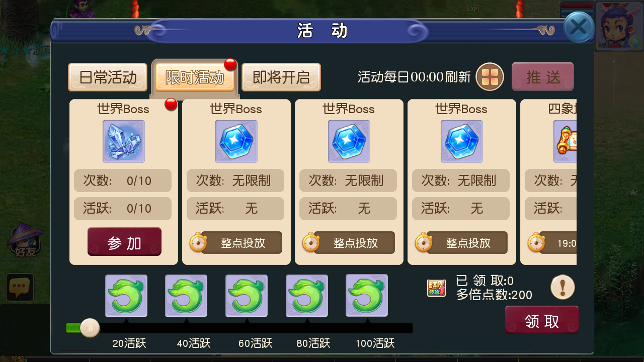644x362 pixels.
Task: Open the 好友 friends icon
Action: (x=25, y=241)
